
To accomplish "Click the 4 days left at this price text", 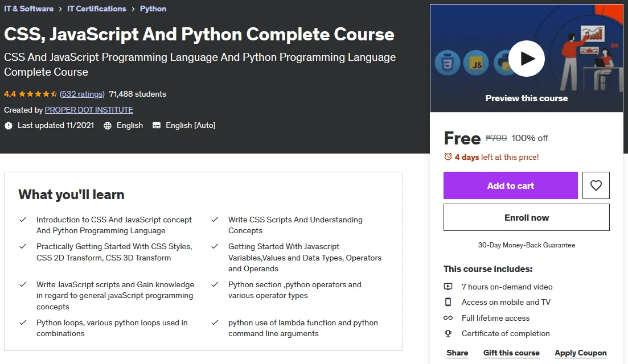I will [x=496, y=157].
